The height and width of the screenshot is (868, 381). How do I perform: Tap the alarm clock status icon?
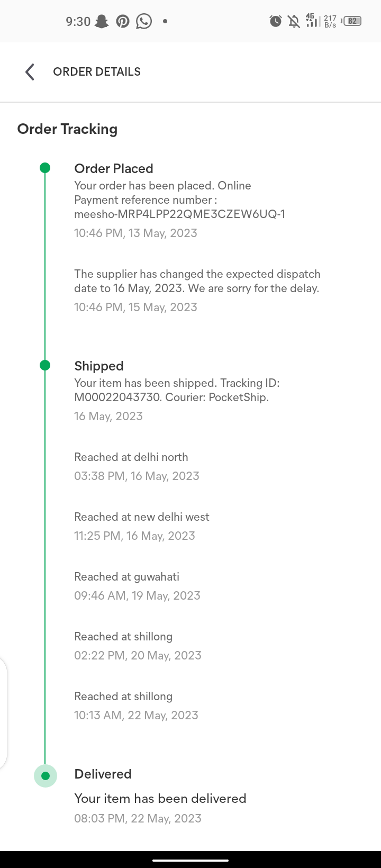276,21
